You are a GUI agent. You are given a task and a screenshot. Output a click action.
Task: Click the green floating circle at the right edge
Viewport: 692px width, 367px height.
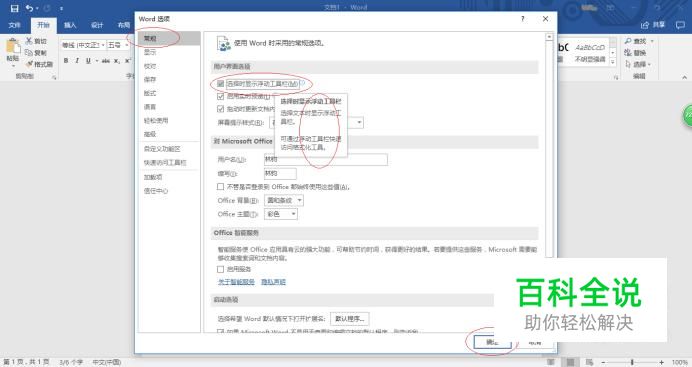(687, 116)
